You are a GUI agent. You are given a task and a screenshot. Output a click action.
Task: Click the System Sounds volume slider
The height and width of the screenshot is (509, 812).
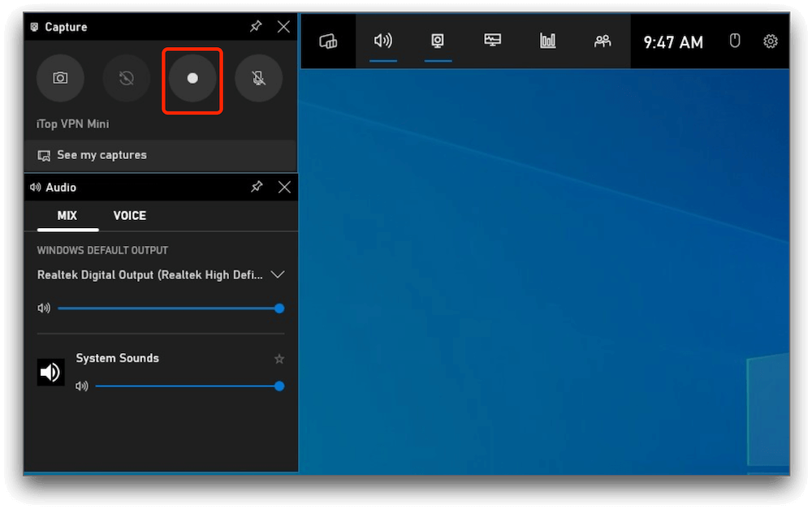[187, 386]
